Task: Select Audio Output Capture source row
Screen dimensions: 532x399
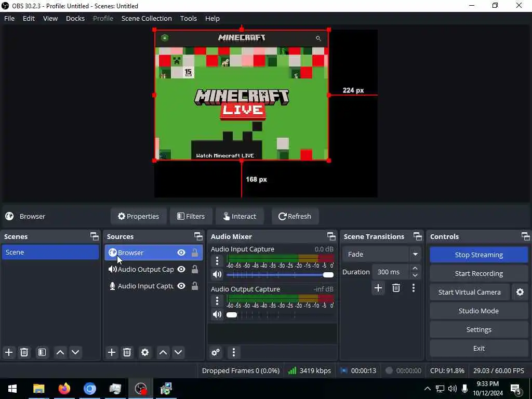Action: point(154,269)
